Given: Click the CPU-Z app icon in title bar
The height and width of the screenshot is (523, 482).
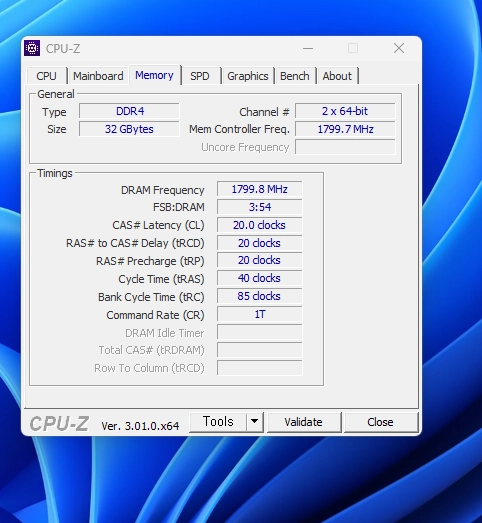Looking at the screenshot, I should pyautogui.click(x=32, y=48).
